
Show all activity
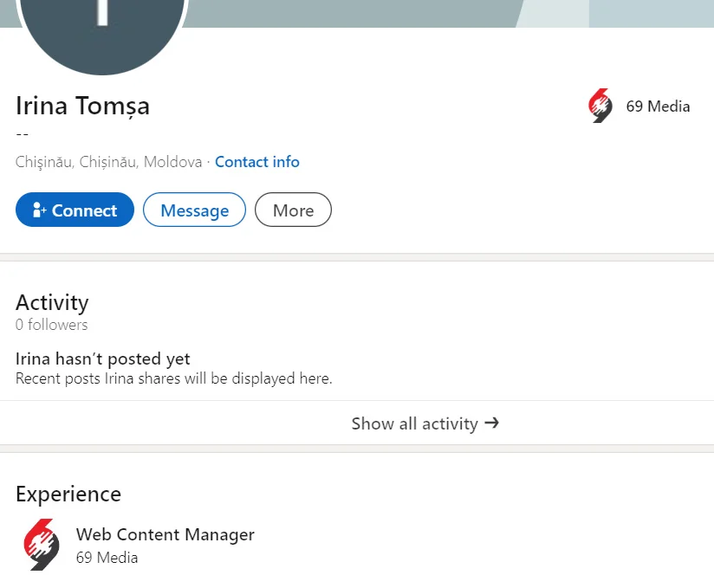[425, 423]
